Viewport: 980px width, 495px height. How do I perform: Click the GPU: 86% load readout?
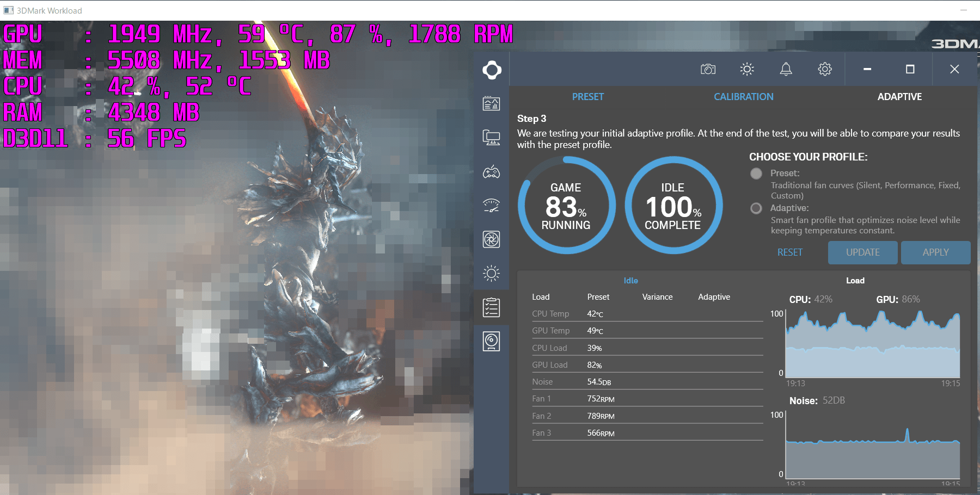pyautogui.click(x=898, y=299)
